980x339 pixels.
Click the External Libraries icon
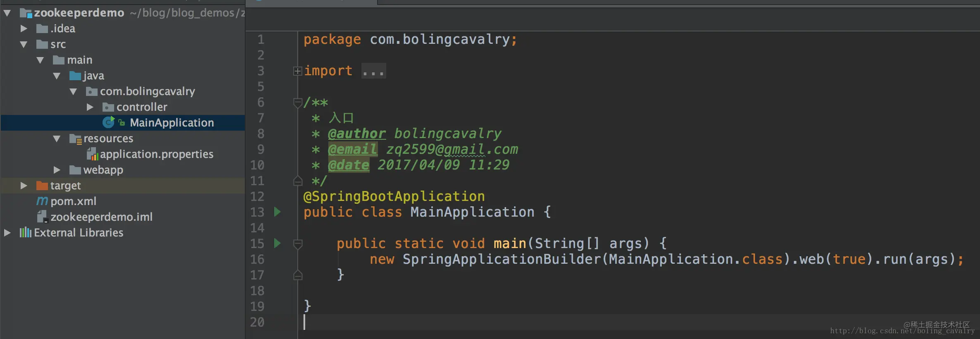[25, 232]
